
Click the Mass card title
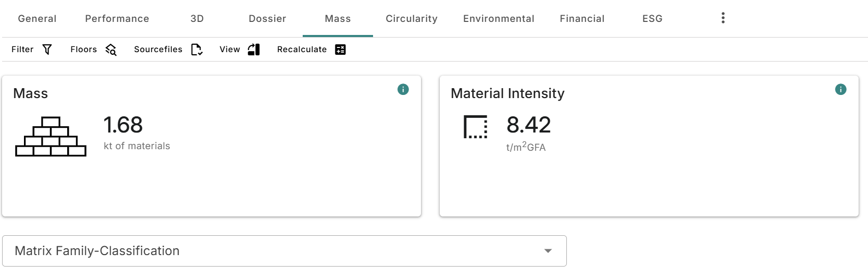[x=31, y=93]
